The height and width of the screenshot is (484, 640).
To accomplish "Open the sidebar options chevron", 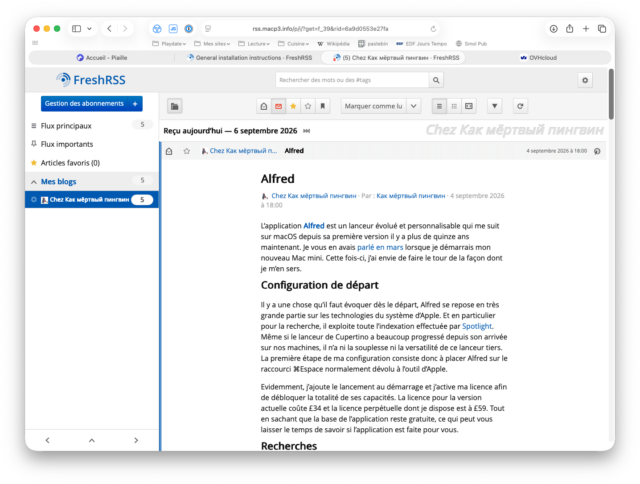I will [x=89, y=29].
